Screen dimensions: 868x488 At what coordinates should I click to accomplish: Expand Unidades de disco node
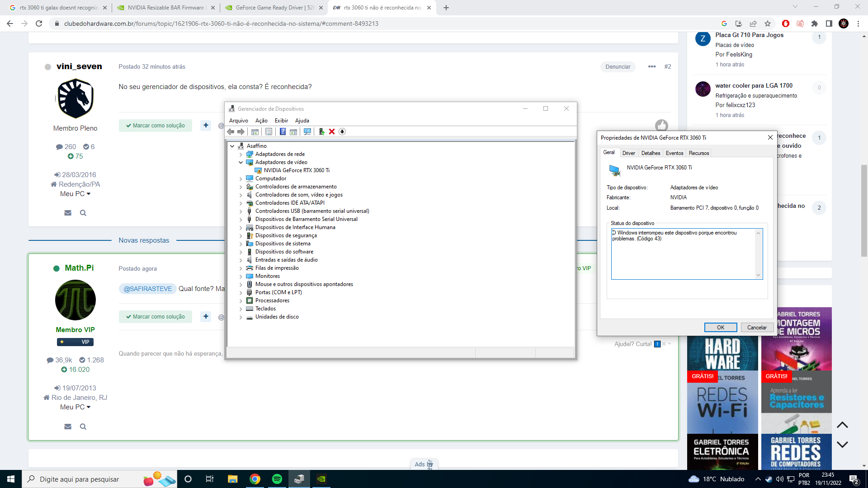click(x=241, y=317)
